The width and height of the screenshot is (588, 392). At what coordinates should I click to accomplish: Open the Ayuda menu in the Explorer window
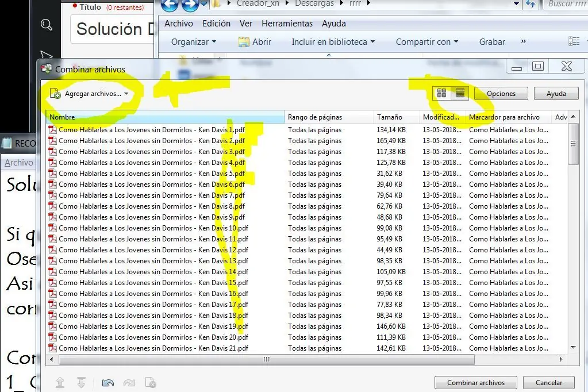pyautogui.click(x=334, y=23)
